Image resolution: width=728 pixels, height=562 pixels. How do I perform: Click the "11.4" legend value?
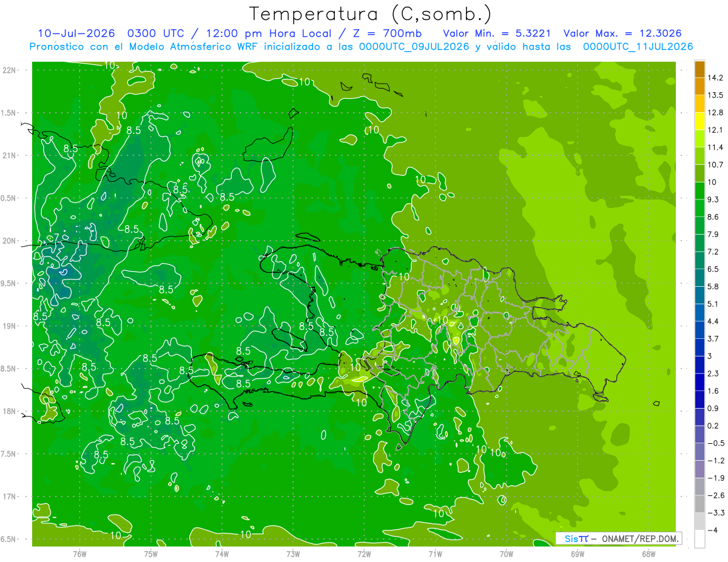(715, 147)
